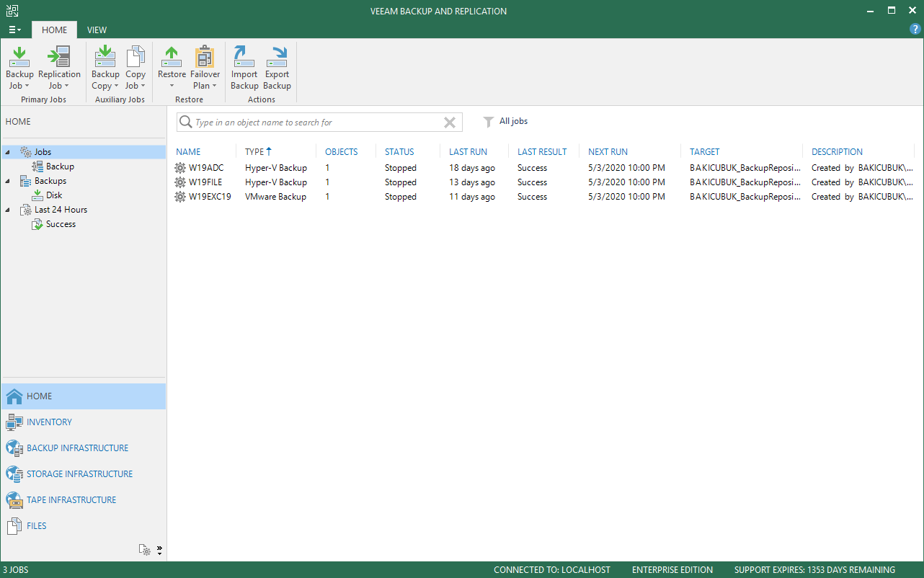Open the INVENTORY view
Viewport: 924px width, 578px height.
pos(83,422)
